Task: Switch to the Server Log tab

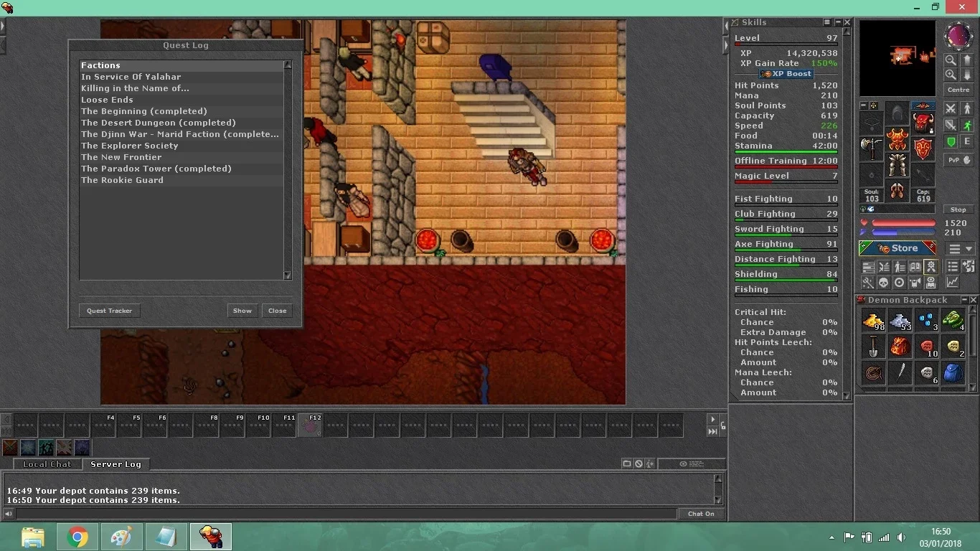Action: (x=116, y=464)
